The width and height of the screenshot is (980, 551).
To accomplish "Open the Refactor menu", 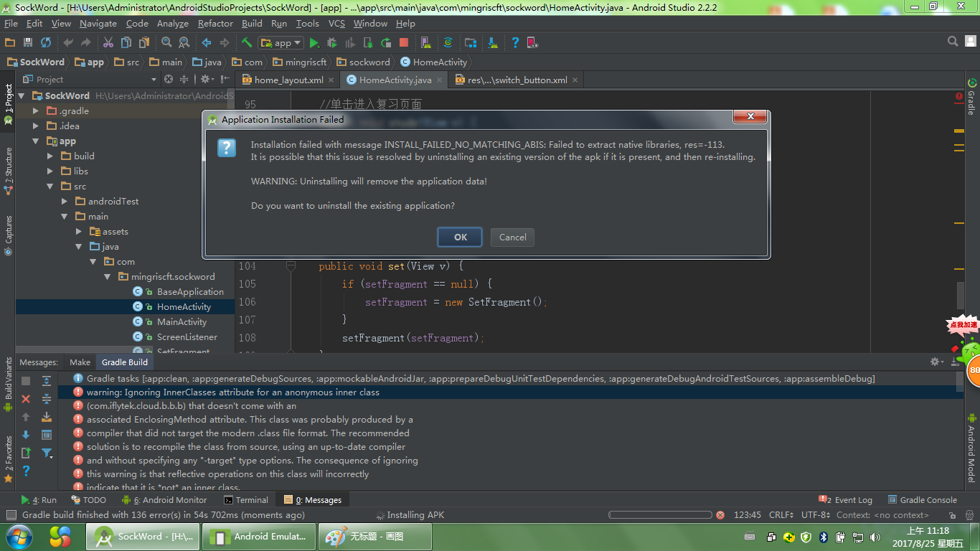I will pyautogui.click(x=215, y=24).
